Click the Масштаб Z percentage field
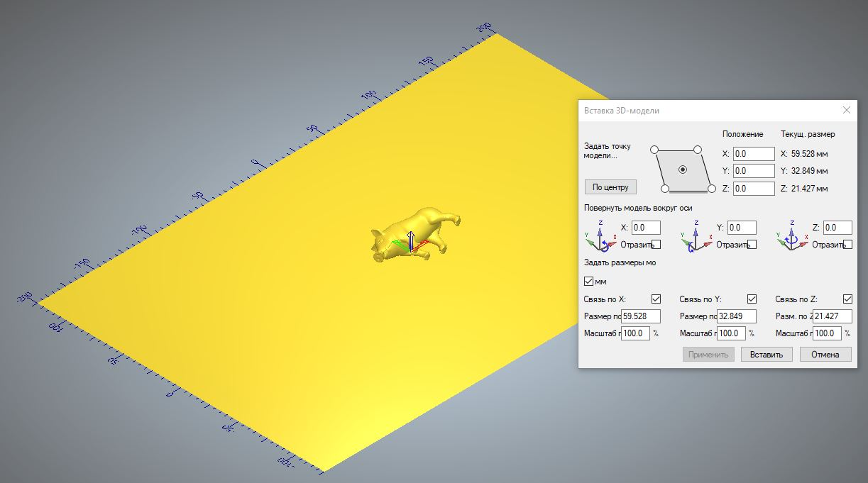The width and height of the screenshot is (868, 483). tap(827, 333)
